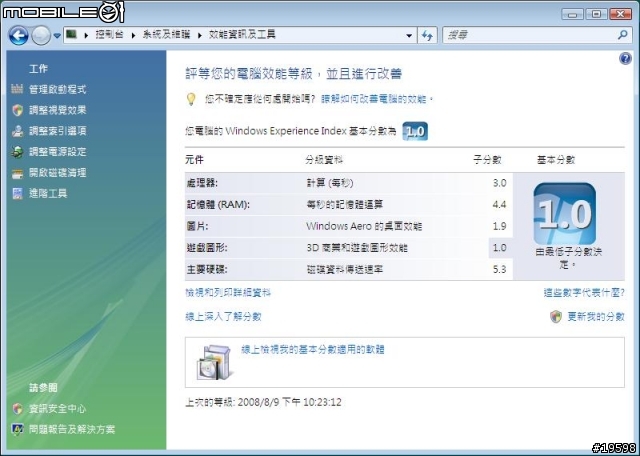Select the 系統及維護 breadcrumb

click(166, 35)
